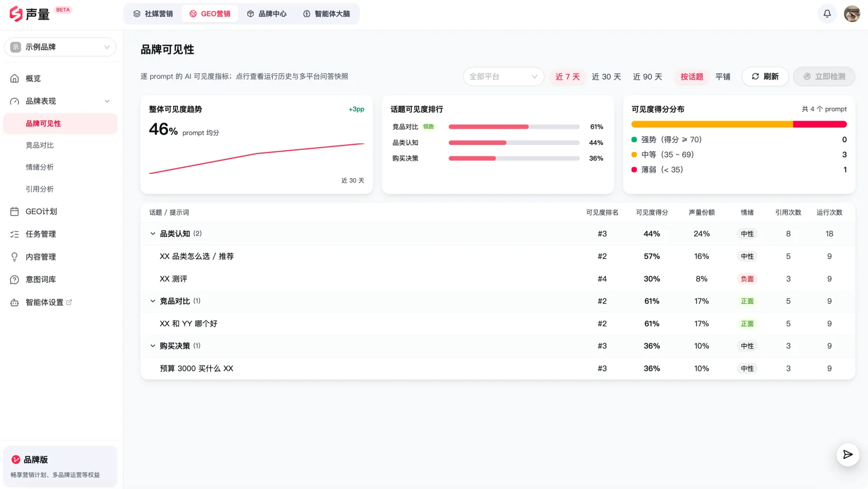This screenshot has height=489, width=868.
Task: Open the user avatar menu
Action: pos(852,14)
